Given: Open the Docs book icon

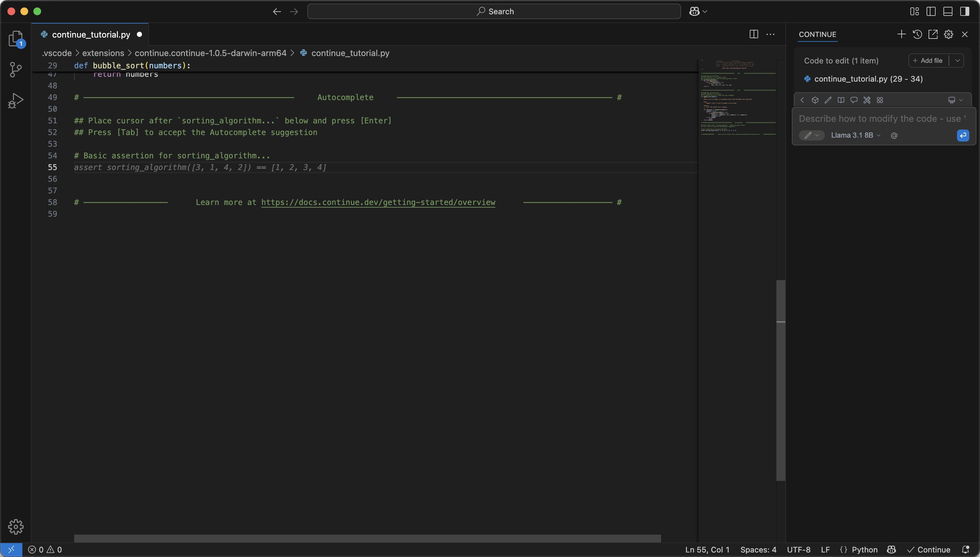Looking at the screenshot, I should click(841, 100).
